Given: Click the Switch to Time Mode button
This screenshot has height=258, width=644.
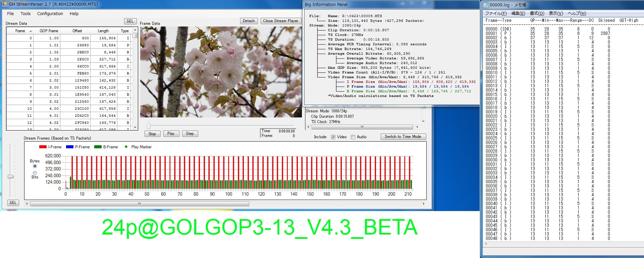Looking at the screenshot, I should click(403, 137).
